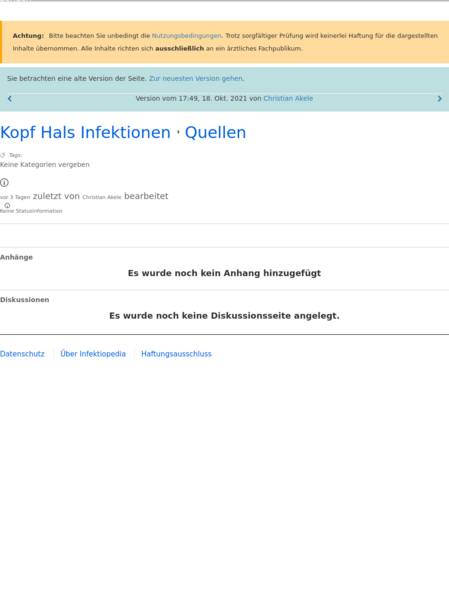
Task: Go to previous version with left arrow
Action: (10, 99)
